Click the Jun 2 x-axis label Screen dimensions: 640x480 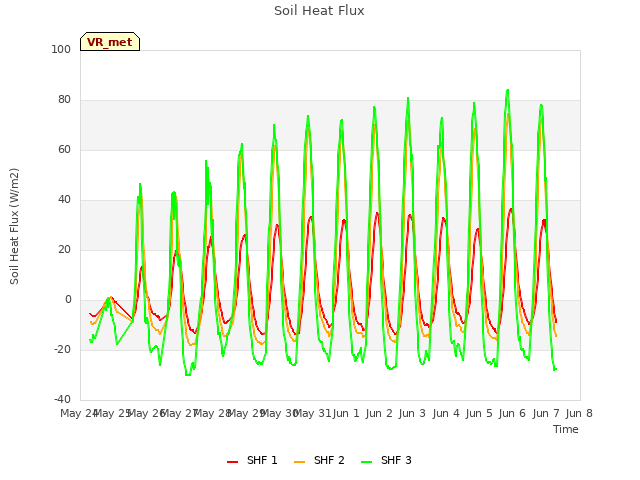coord(379,413)
